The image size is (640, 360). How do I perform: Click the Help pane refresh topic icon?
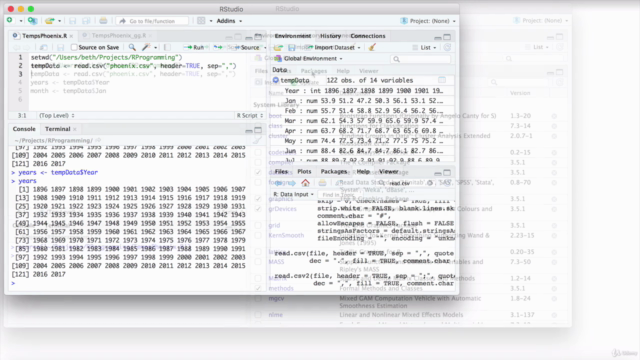tap(447, 183)
